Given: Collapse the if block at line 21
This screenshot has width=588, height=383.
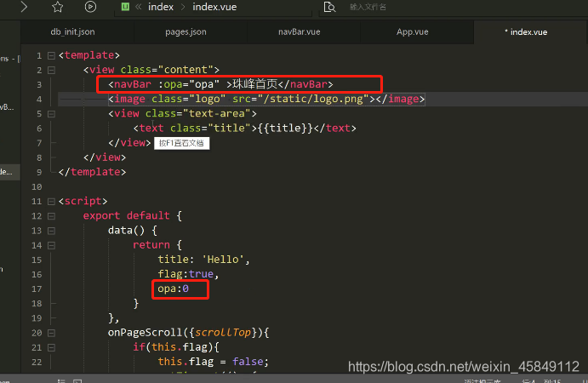Looking at the screenshot, I should pyautogui.click(x=51, y=348).
